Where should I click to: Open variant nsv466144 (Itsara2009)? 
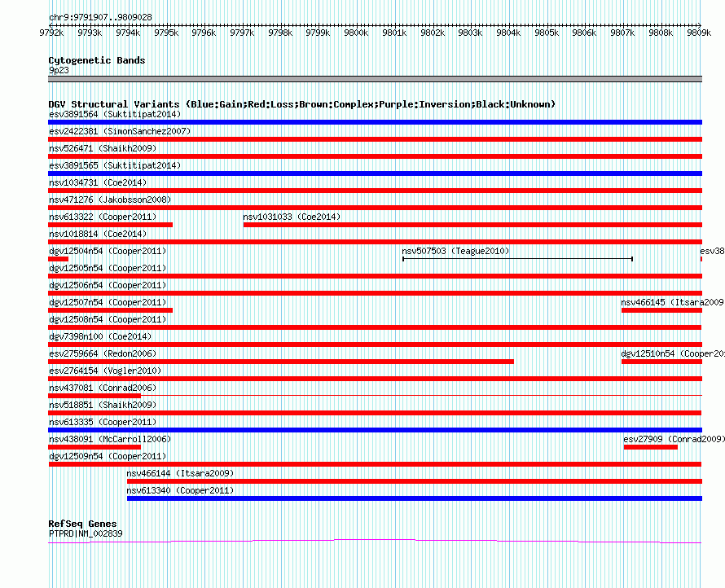pyautogui.click(x=180, y=473)
